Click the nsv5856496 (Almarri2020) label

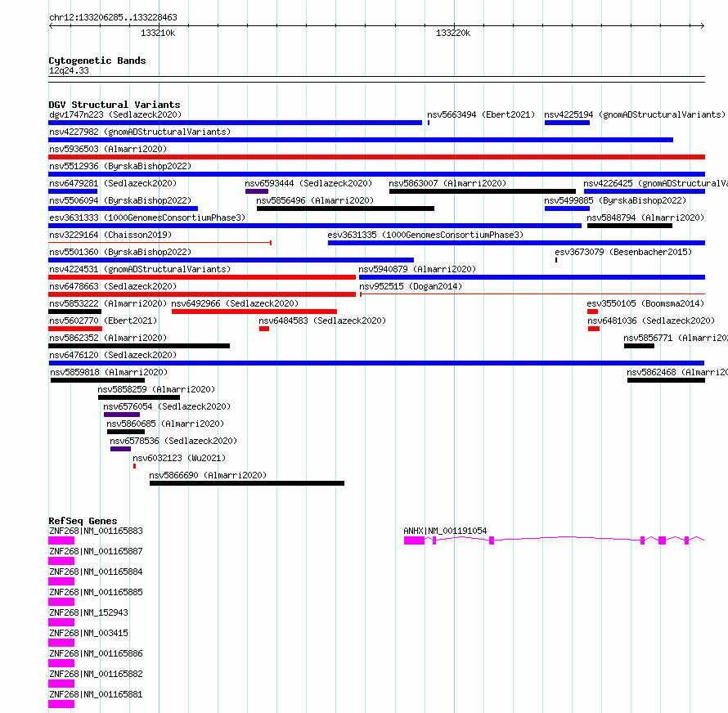point(315,200)
